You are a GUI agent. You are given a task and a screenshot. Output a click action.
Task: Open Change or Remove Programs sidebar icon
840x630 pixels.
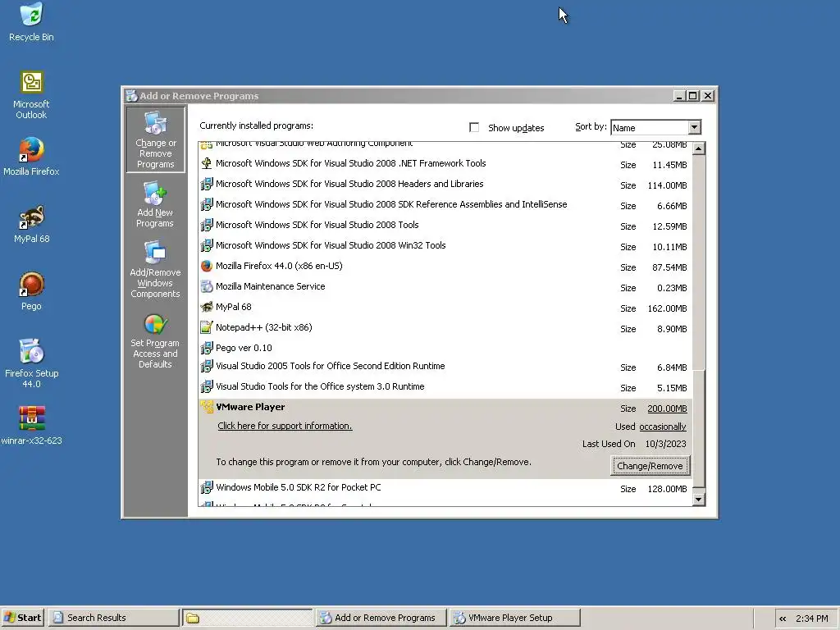pyautogui.click(x=155, y=139)
